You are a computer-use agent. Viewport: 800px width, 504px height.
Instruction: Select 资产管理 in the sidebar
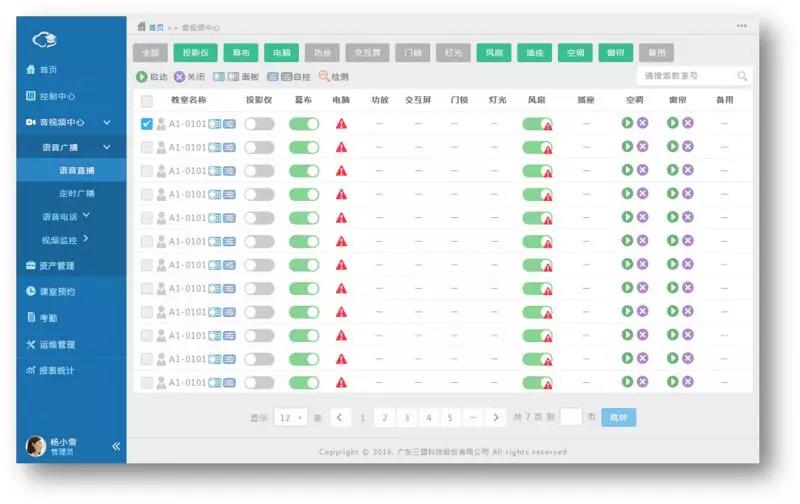pos(57,266)
